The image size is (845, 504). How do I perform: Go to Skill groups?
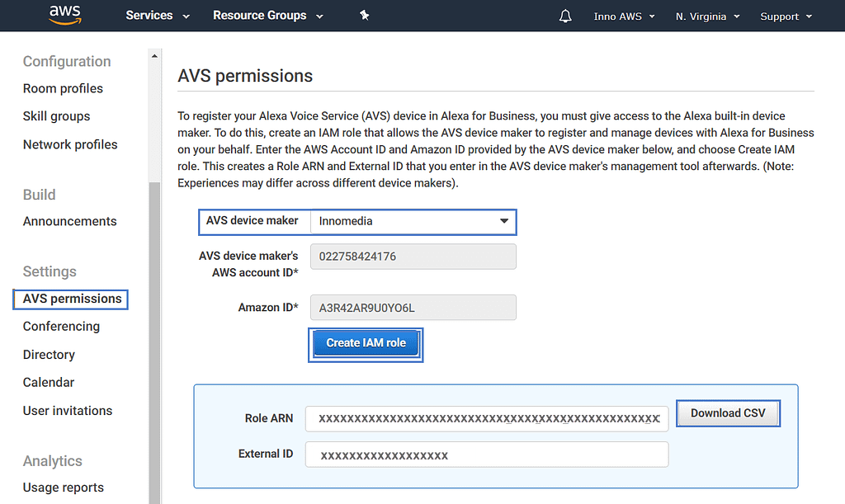tap(57, 116)
